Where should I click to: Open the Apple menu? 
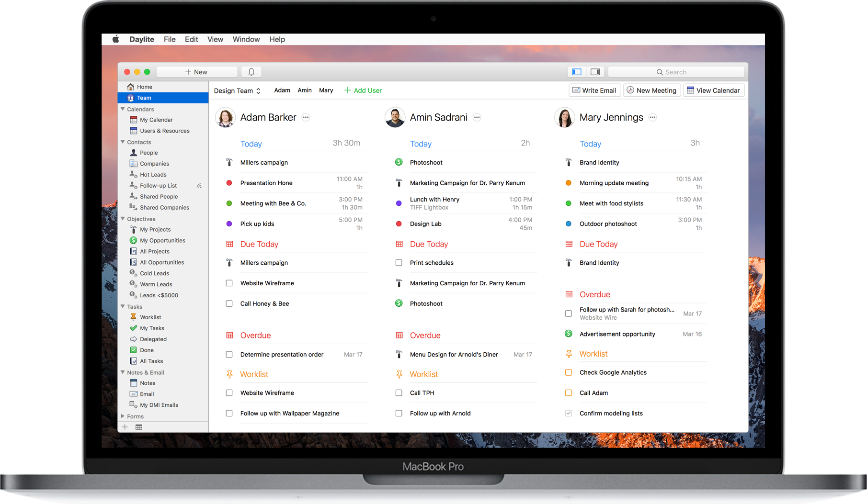115,39
